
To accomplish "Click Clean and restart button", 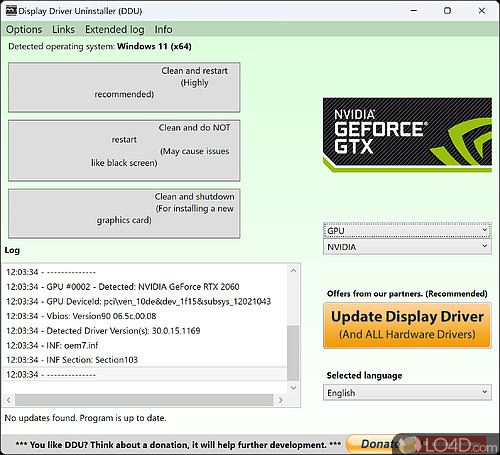I will pos(124,87).
